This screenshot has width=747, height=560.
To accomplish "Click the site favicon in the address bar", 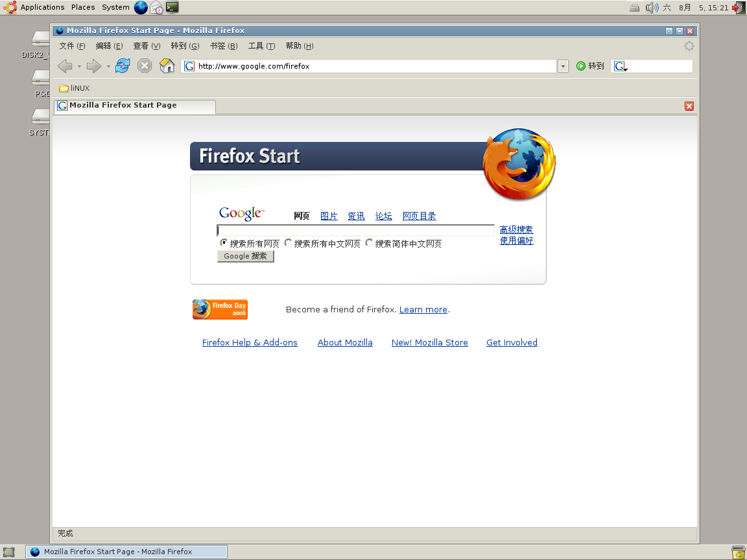I will (189, 66).
